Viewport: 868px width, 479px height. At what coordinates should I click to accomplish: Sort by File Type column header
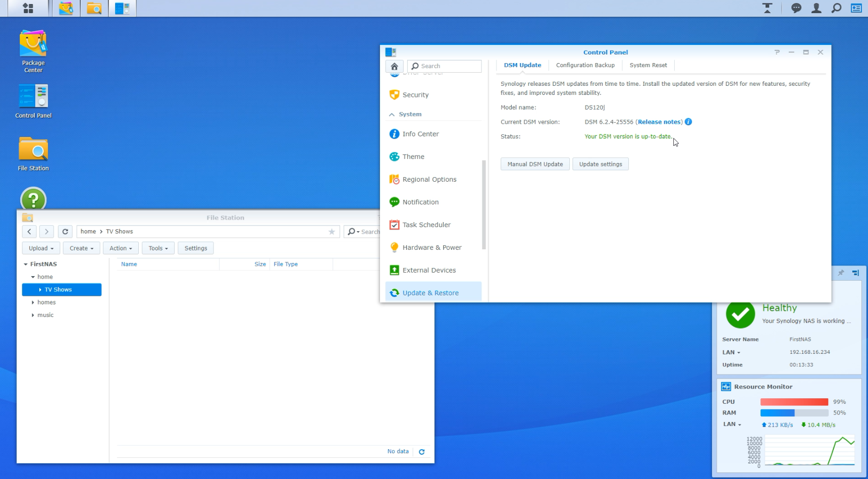click(x=301, y=264)
